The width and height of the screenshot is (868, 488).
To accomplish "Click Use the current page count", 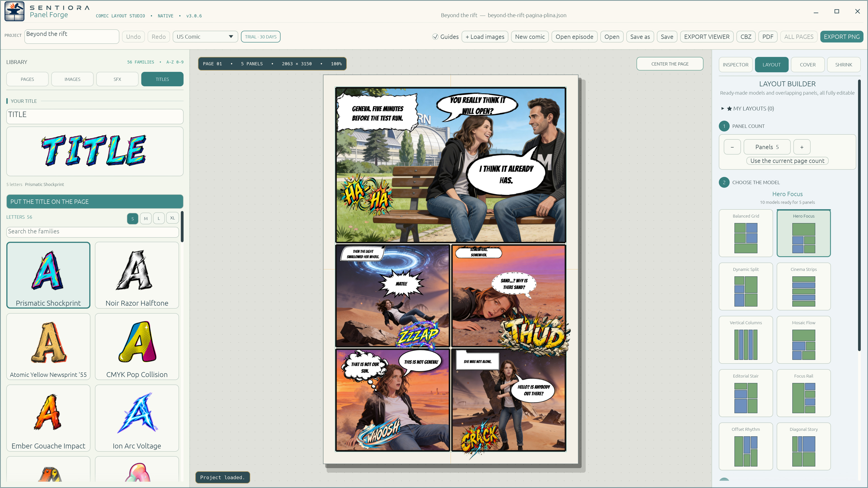I will [x=787, y=161].
